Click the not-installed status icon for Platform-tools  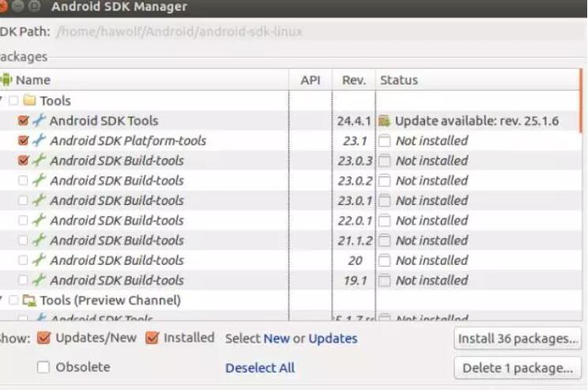[384, 141]
